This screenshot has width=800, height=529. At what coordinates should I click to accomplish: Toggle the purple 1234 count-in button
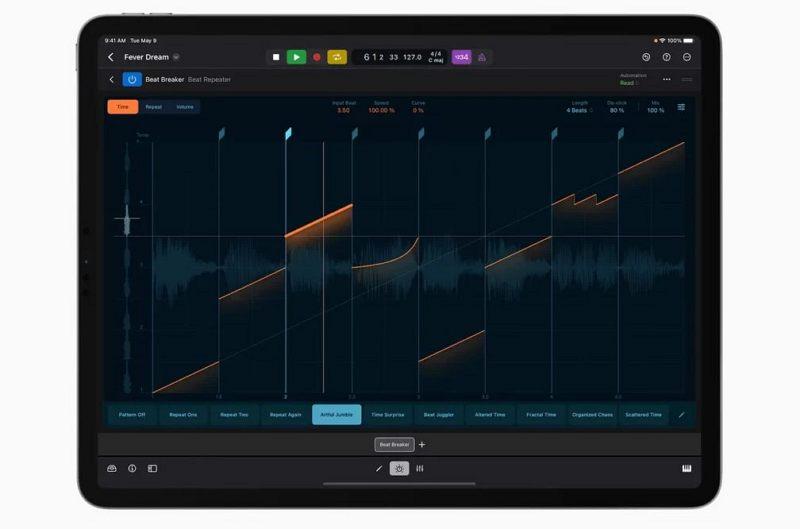tap(461, 57)
